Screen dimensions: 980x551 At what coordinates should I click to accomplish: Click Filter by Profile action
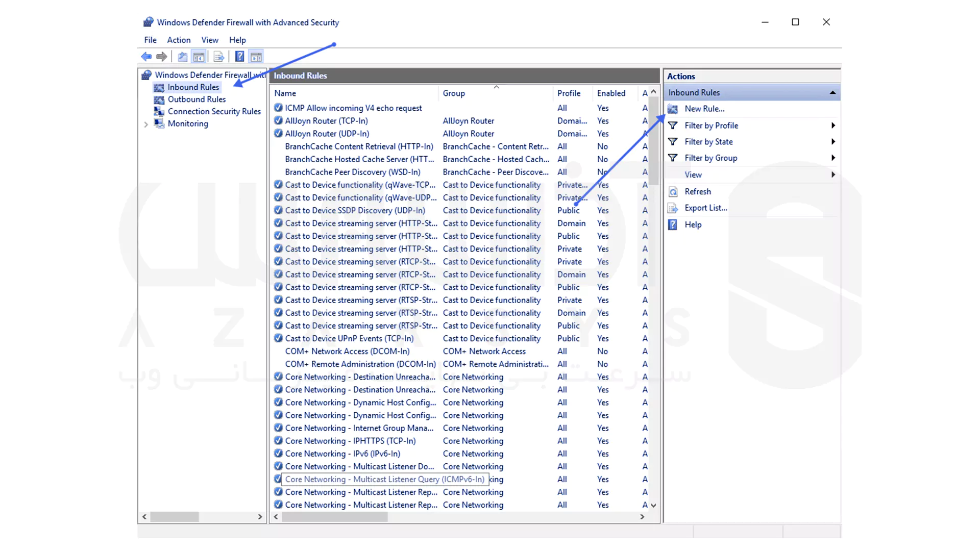click(711, 126)
